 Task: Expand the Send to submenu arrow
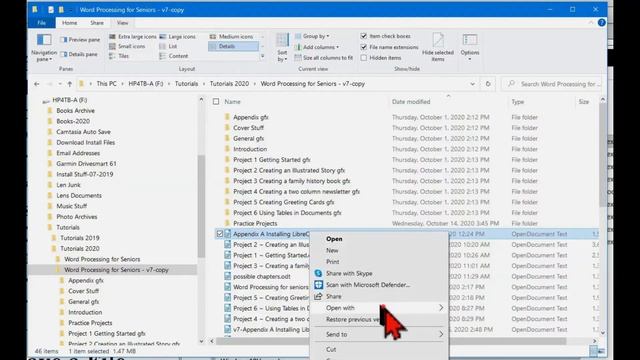coord(441,334)
